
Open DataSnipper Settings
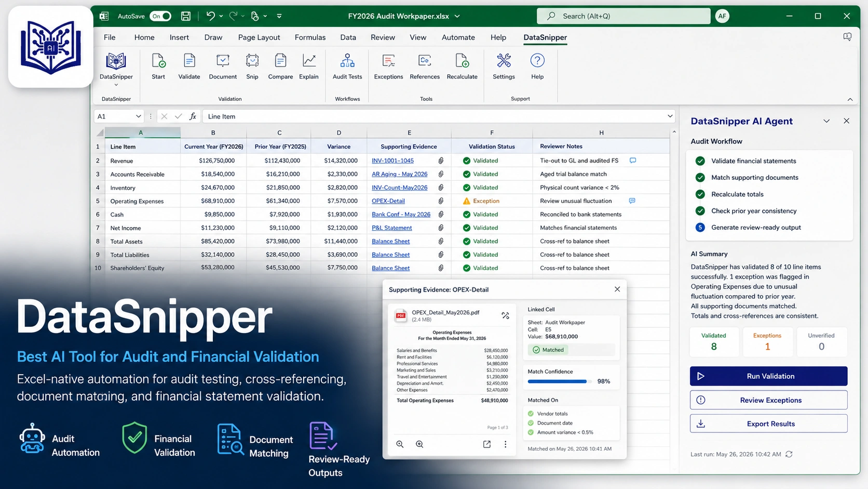coord(504,67)
